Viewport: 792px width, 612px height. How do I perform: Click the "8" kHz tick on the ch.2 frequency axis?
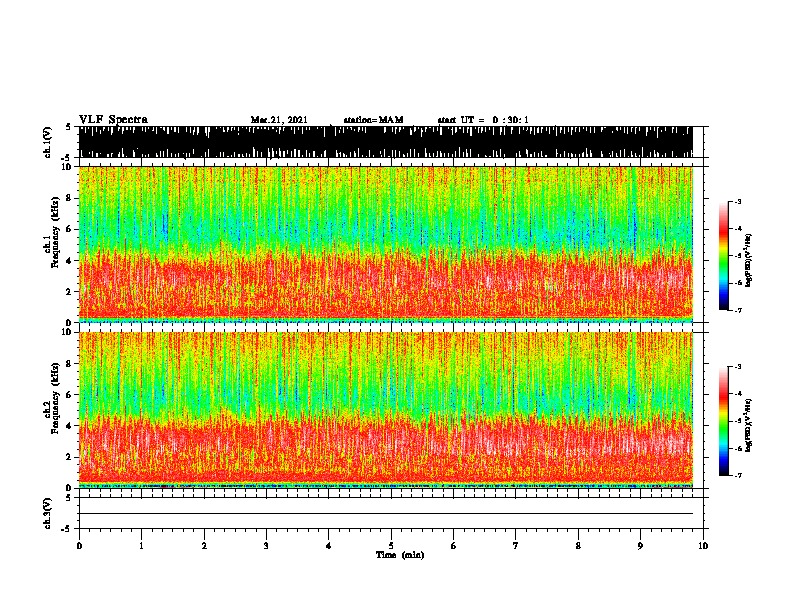[70, 364]
